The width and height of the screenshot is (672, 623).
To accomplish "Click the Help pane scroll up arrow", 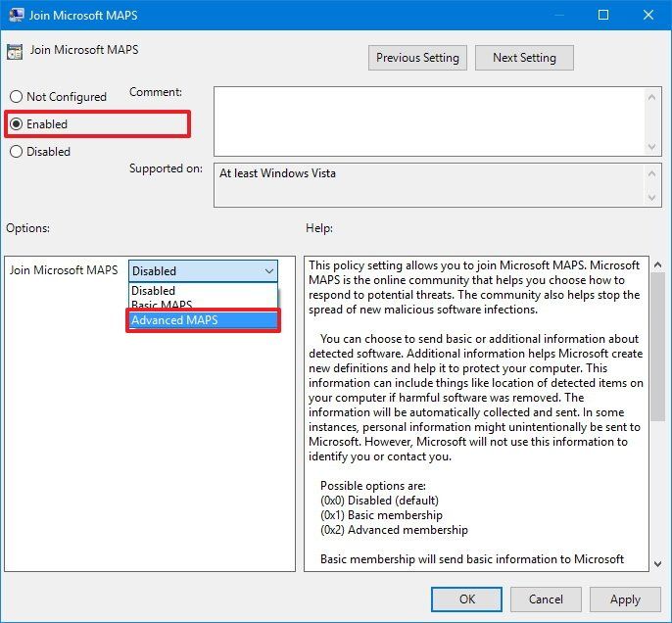I will point(657,264).
